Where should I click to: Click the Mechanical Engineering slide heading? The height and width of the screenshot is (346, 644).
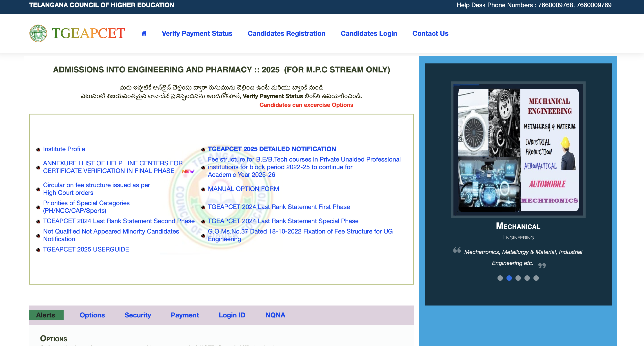pyautogui.click(x=518, y=226)
